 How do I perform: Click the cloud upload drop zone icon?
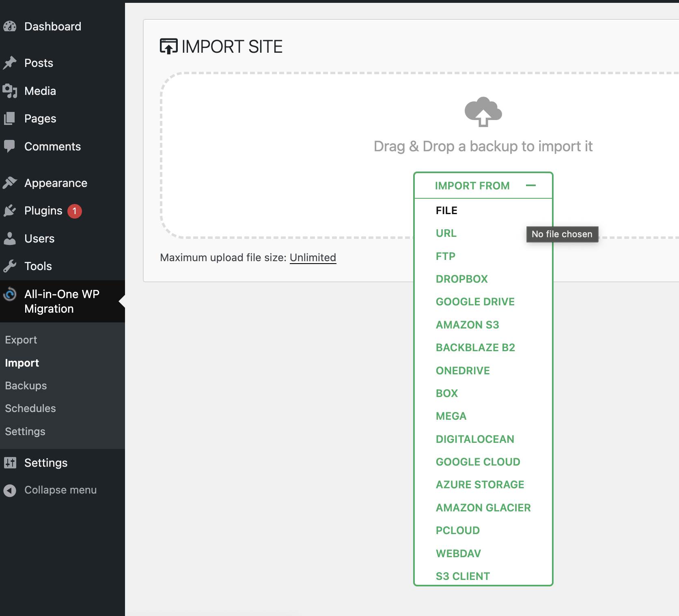pos(483,112)
